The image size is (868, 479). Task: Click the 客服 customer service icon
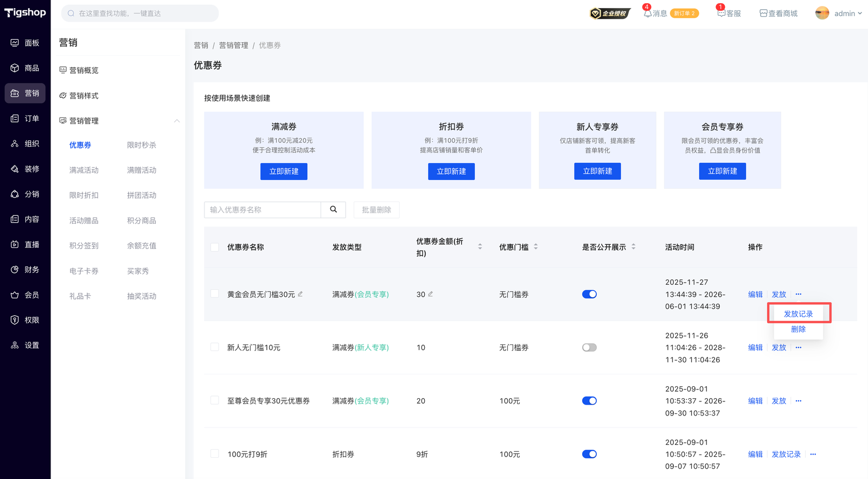(x=721, y=14)
